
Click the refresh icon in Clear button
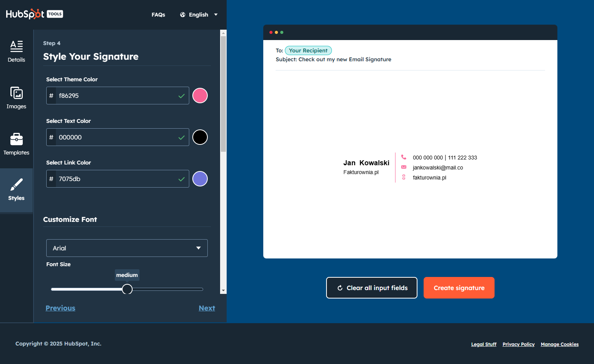coord(340,288)
